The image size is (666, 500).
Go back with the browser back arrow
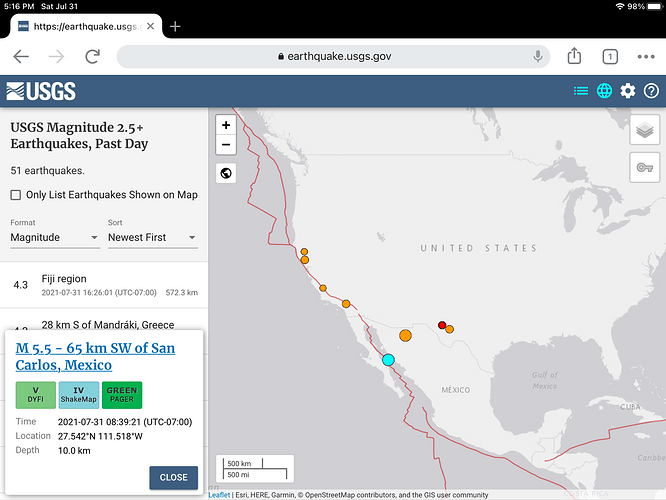click(x=21, y=56)
